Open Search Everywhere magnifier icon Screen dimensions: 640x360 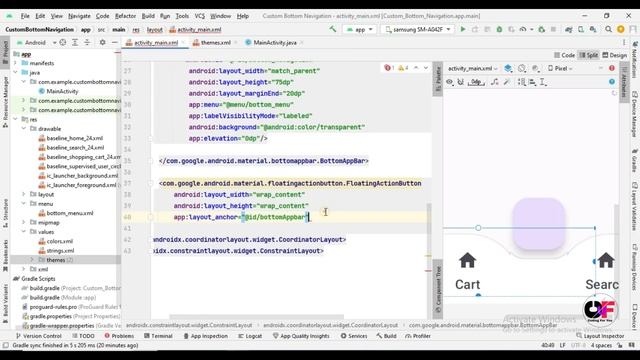click(x=608, y=29)
